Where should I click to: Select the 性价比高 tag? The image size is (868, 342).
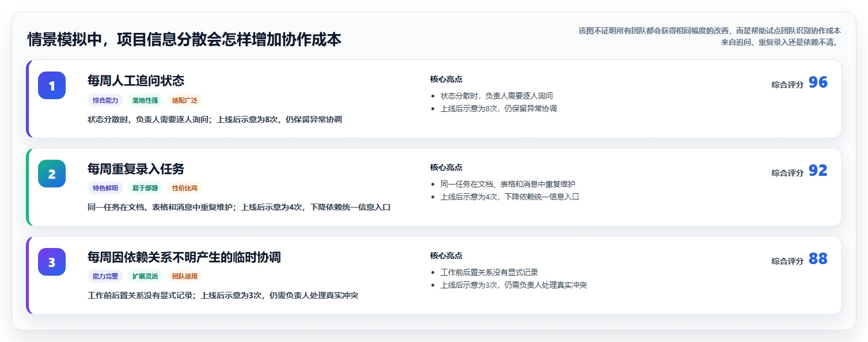point(185,188)
